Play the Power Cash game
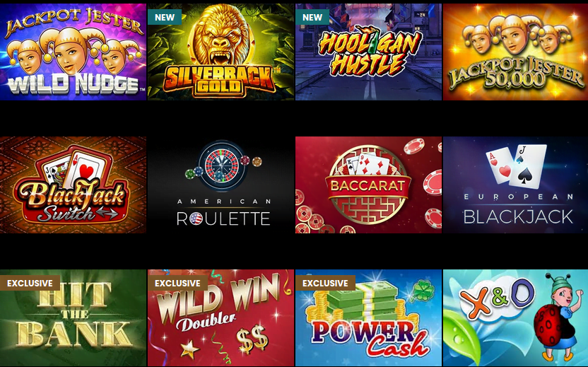588x367 pixels. [x=369, y=318]
